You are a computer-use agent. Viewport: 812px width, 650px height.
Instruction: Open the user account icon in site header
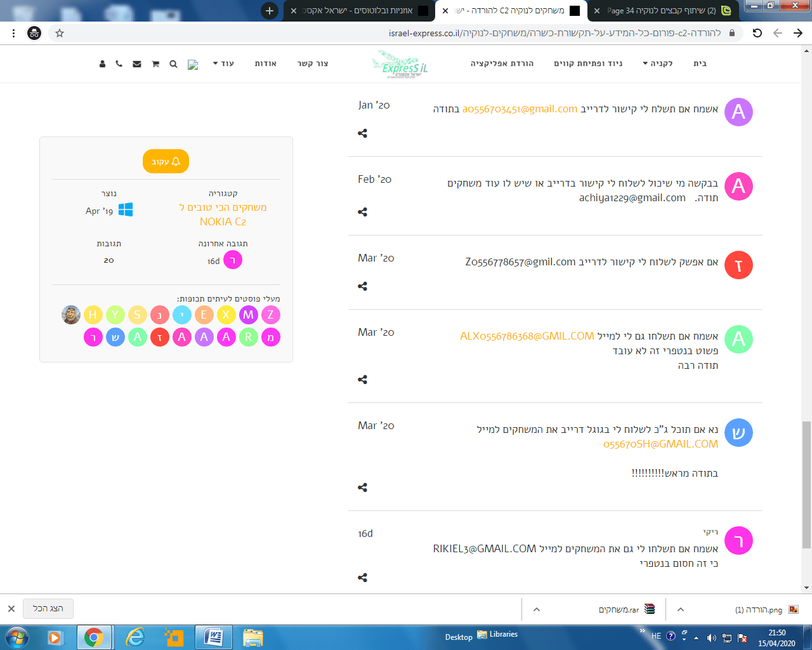tap(102, 63)
